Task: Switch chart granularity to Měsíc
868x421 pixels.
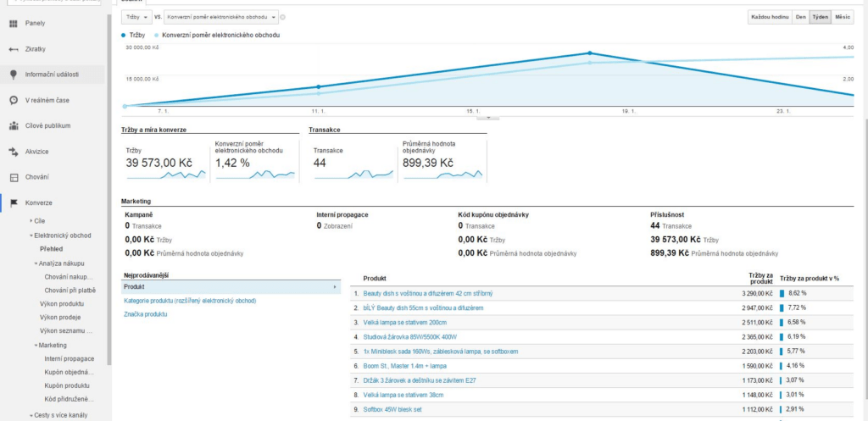Action: point(842,17)
